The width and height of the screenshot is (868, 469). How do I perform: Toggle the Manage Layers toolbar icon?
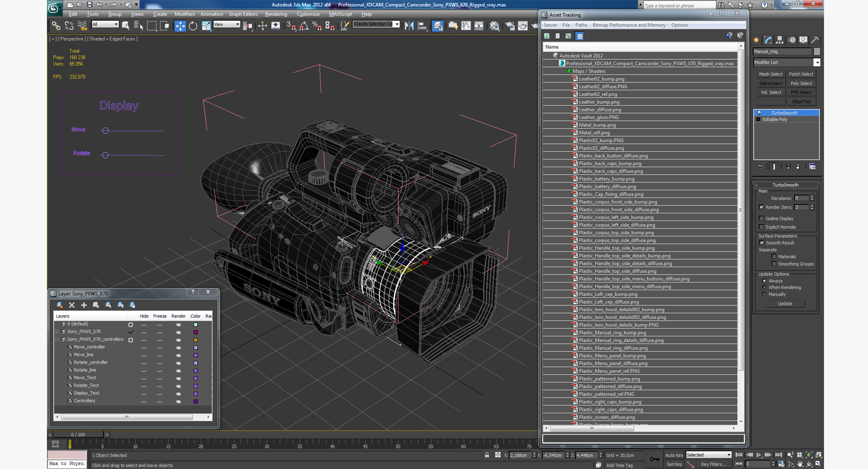(x=438, y=25)
